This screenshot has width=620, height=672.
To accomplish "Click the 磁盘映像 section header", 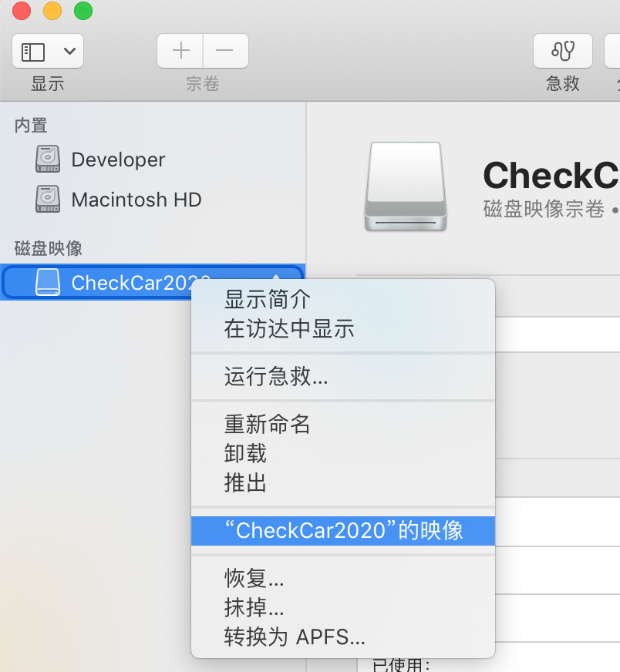I will coord(48,248).
